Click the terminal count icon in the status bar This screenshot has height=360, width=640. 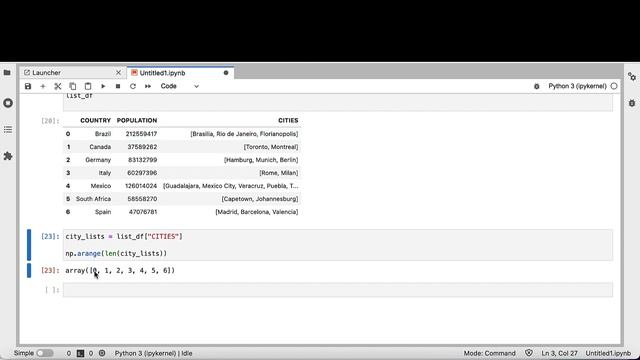[x=80, y=353]
